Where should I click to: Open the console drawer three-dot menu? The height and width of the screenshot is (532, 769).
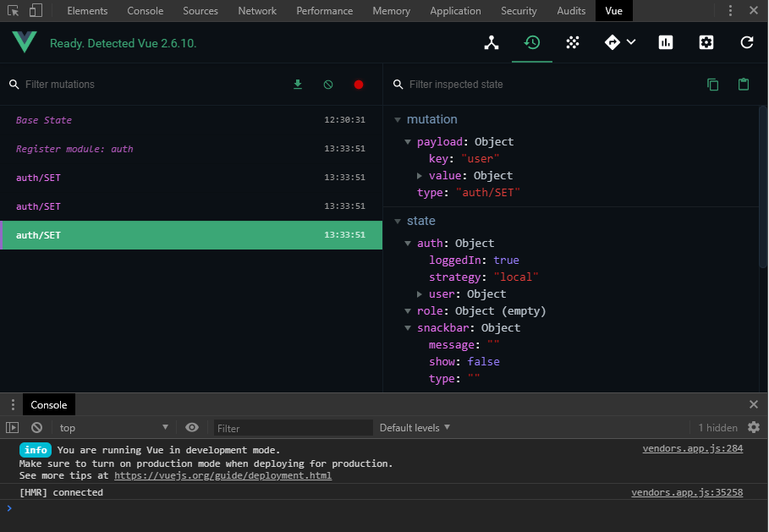click(x=13, y=404)
